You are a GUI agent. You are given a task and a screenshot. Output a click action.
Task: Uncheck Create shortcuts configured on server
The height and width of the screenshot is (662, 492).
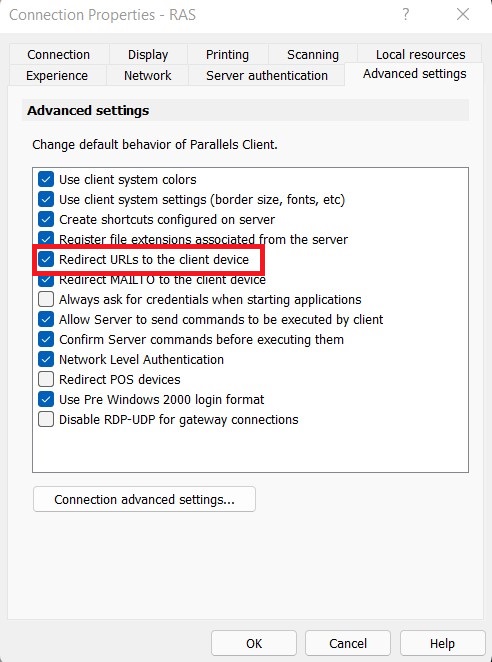46,220
